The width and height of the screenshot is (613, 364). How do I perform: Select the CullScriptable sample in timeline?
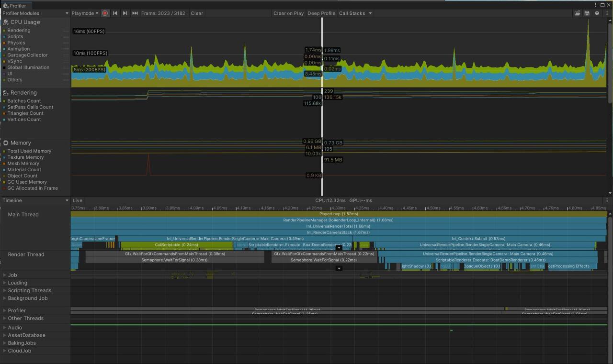click(x=177, y=245)
